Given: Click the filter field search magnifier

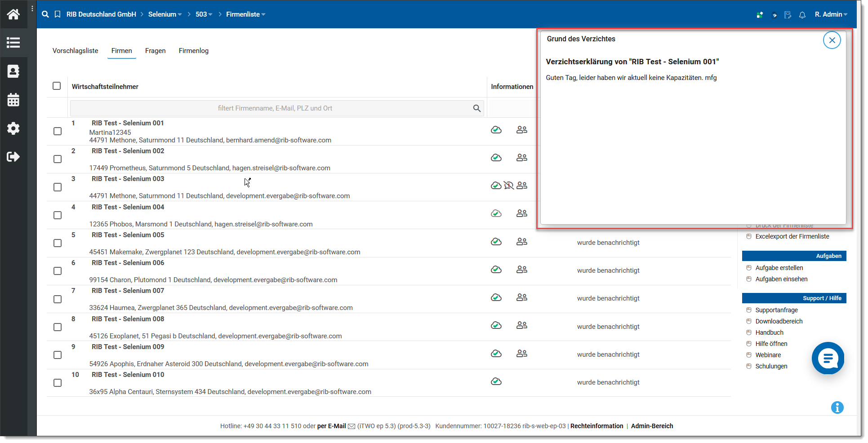Looking at the screenshot, I should click(477, 108).
